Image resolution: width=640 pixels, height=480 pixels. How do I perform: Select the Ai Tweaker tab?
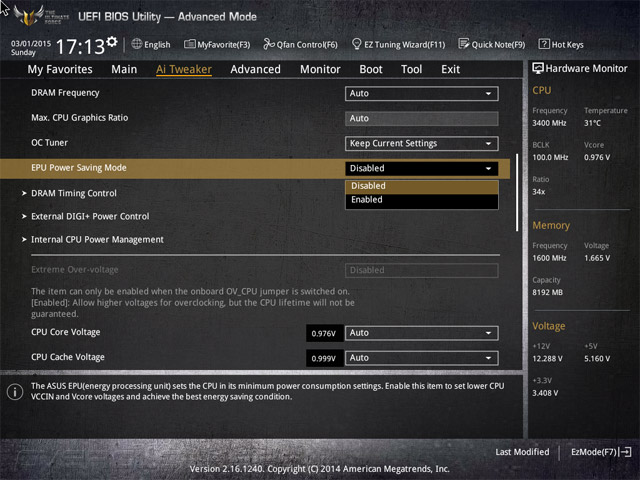point(184,69)
